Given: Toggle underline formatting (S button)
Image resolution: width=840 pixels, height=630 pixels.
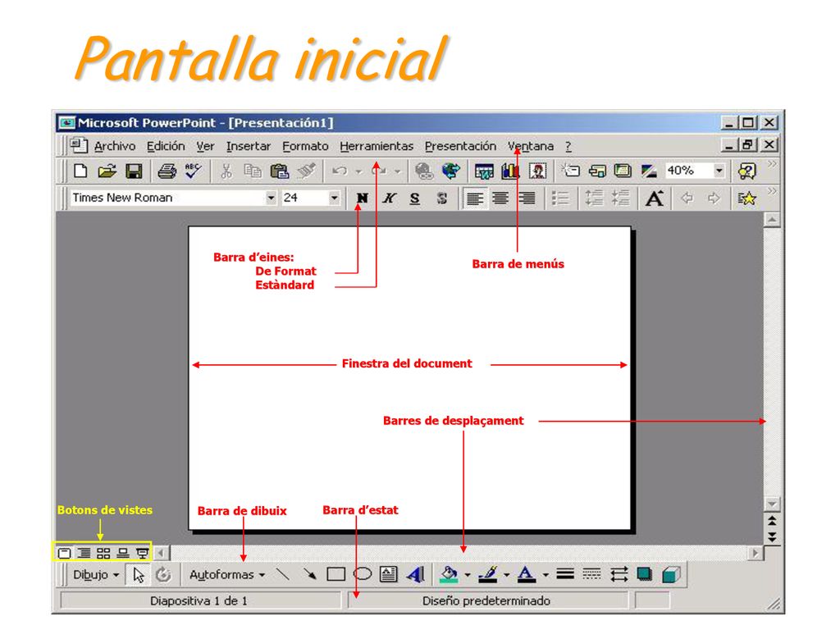Looking at the screenshot, I should click(x=414, y=199).
